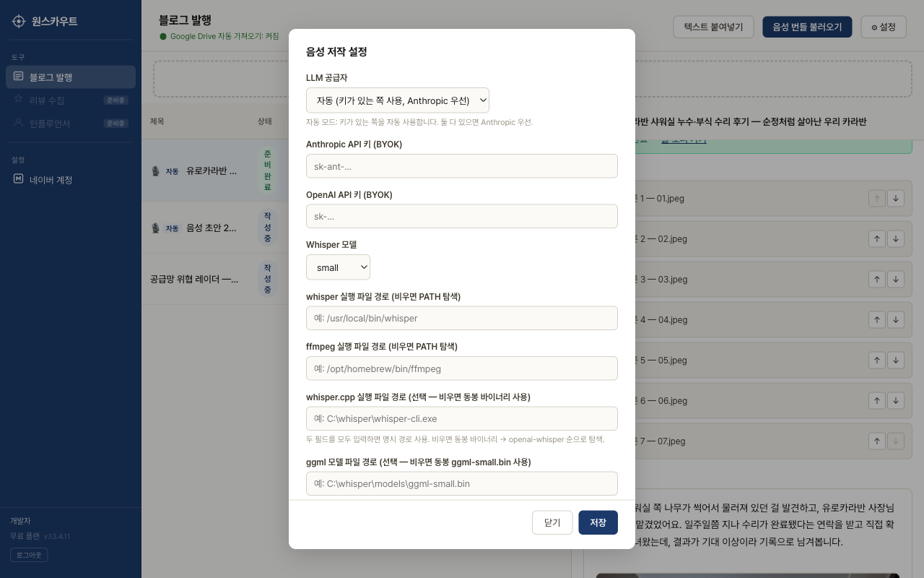Click the 블로그 발행 sidebar icon
This screenshot has height=578, width=924.
[x=19, y=77]
